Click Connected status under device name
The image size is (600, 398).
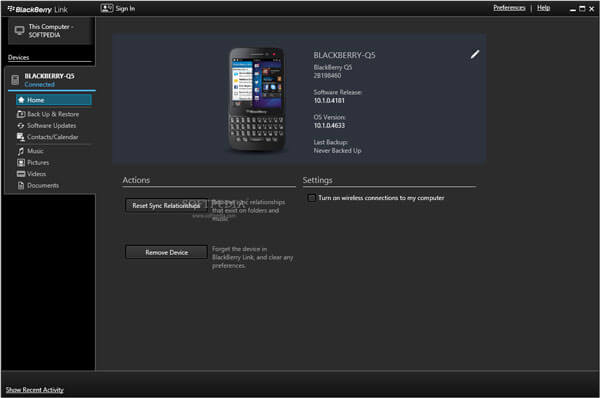coord(39,85)
